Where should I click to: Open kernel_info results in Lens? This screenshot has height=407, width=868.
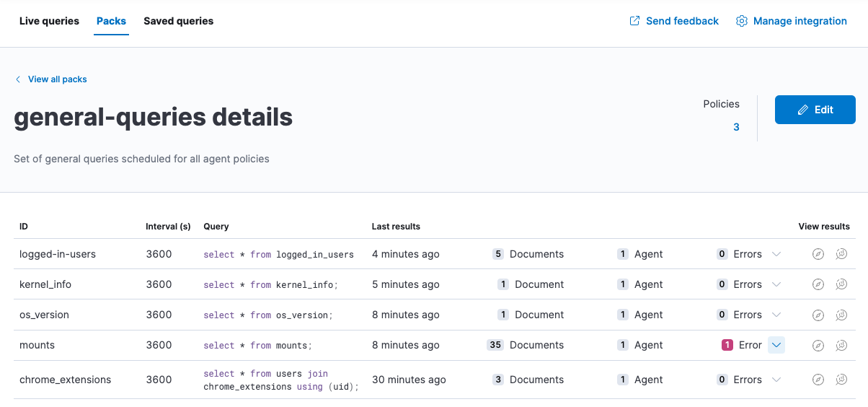pos(841,284)
